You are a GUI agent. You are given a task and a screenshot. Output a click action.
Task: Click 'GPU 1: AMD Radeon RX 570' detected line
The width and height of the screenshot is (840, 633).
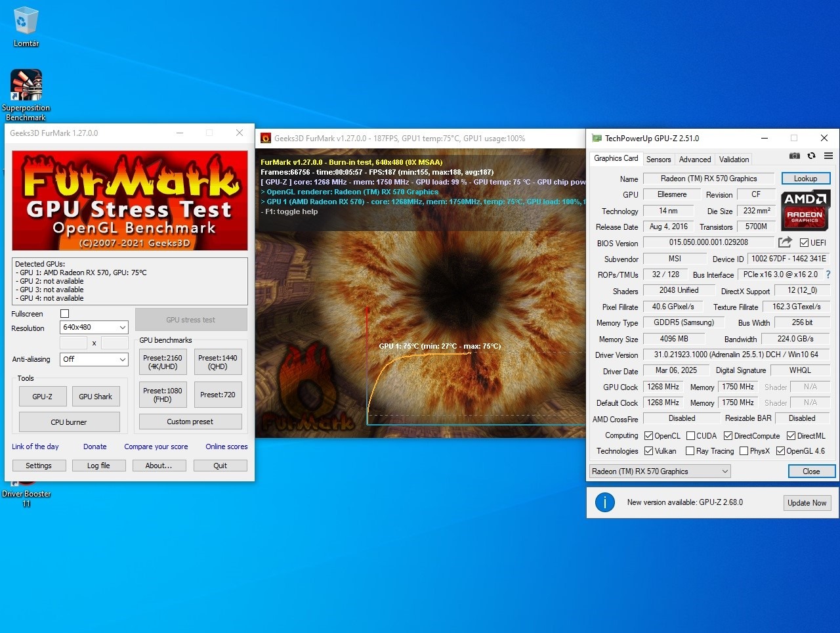(81, 273)
